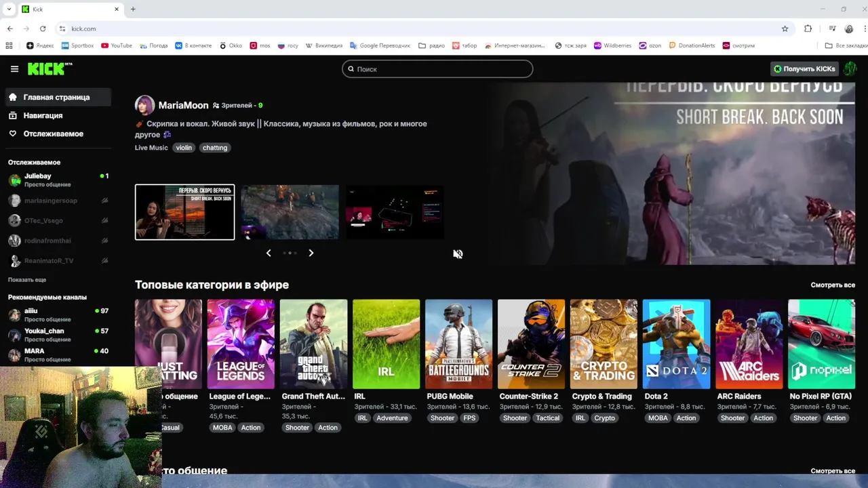The height and width of the screenshot is (488, 868).
Task: Open Wildberries bookmark
Action: 612,45
